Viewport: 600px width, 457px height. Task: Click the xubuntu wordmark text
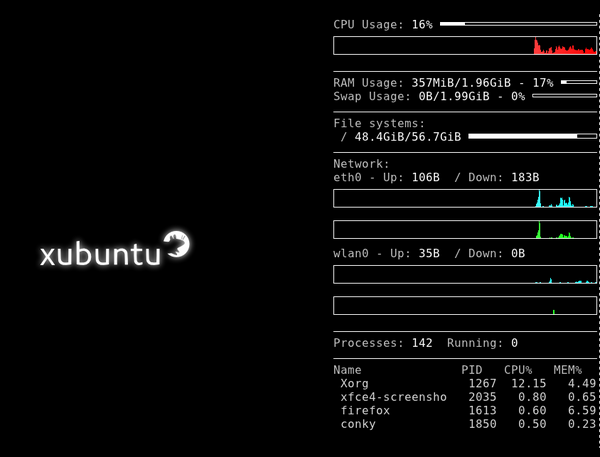(x=100, y=253)
